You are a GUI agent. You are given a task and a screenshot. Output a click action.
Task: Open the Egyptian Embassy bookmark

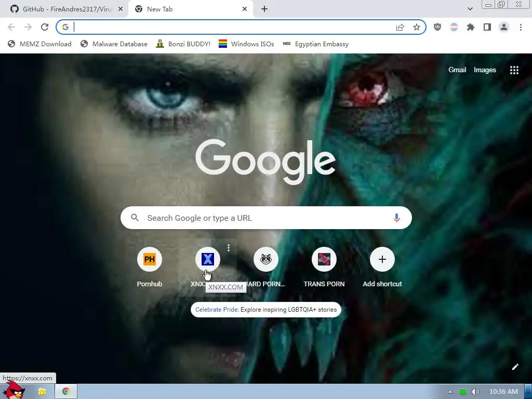pos(315,44)
